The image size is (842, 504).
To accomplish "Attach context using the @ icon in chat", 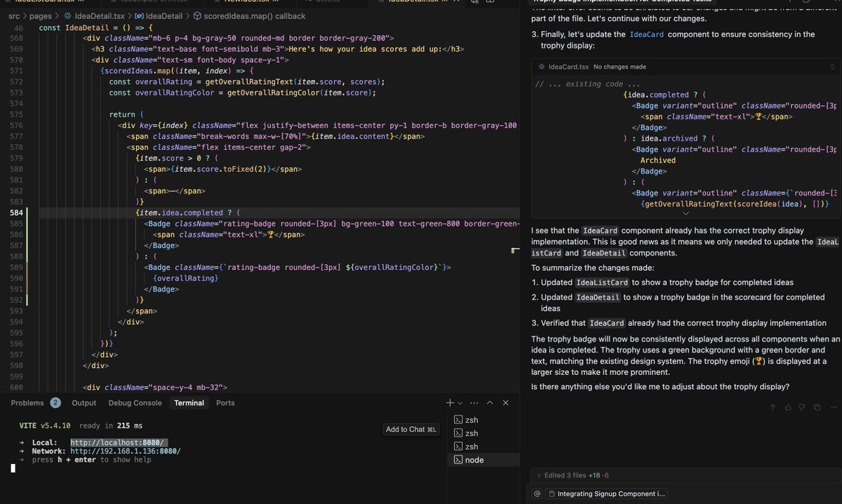I will click(x=537, y=493).
